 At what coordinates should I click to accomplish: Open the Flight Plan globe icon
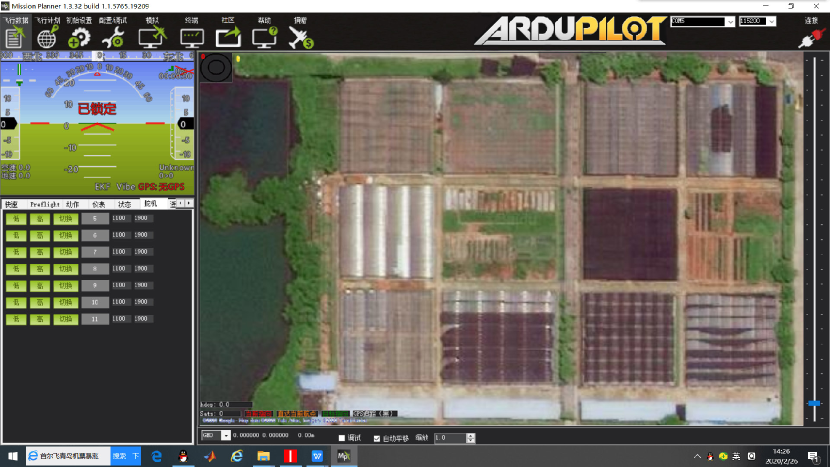[x=47, y=37]
